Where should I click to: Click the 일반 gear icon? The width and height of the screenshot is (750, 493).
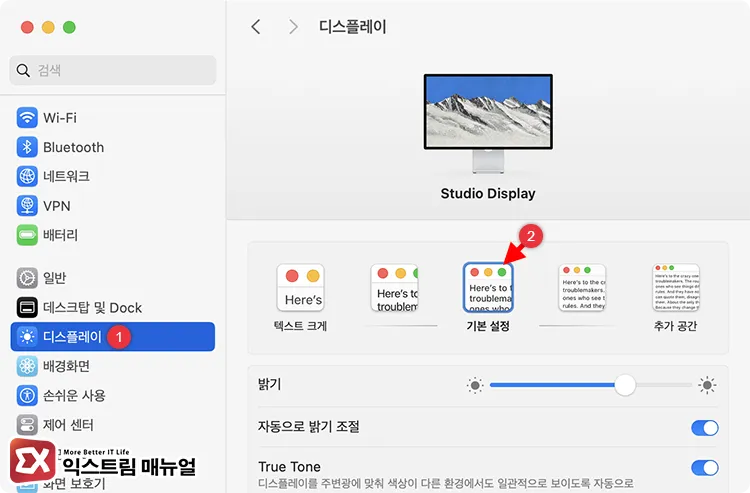(x=27, y=278)
